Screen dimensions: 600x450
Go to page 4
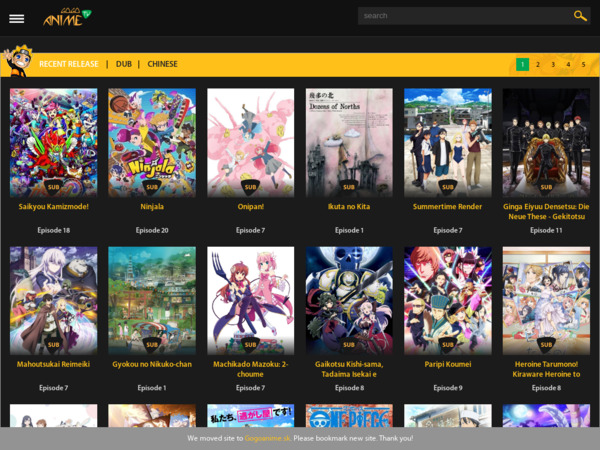[568, 64]
